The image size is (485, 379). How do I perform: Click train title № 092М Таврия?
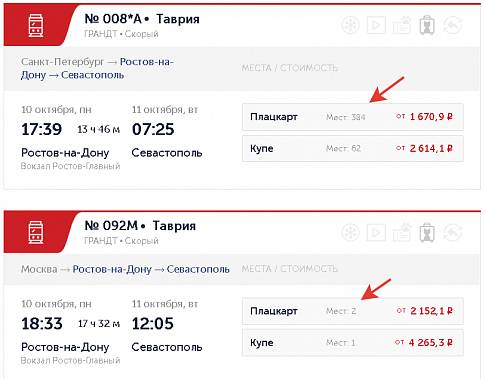coord(140,226)
